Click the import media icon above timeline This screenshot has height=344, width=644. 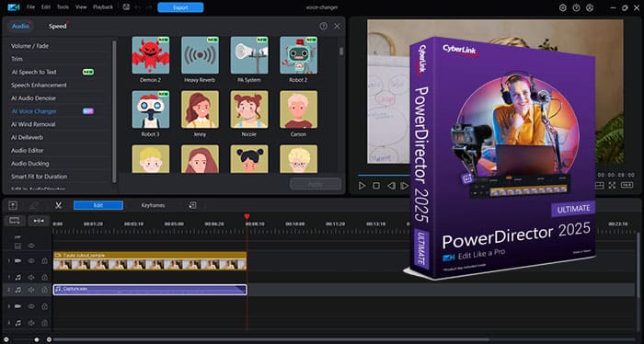click(13, 205)
